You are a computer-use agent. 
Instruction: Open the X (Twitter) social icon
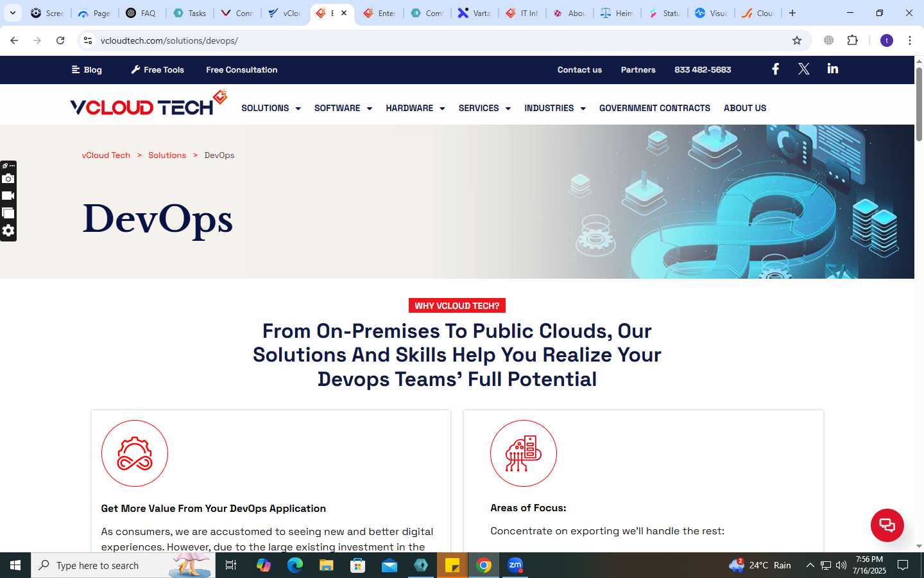[803, 69]
